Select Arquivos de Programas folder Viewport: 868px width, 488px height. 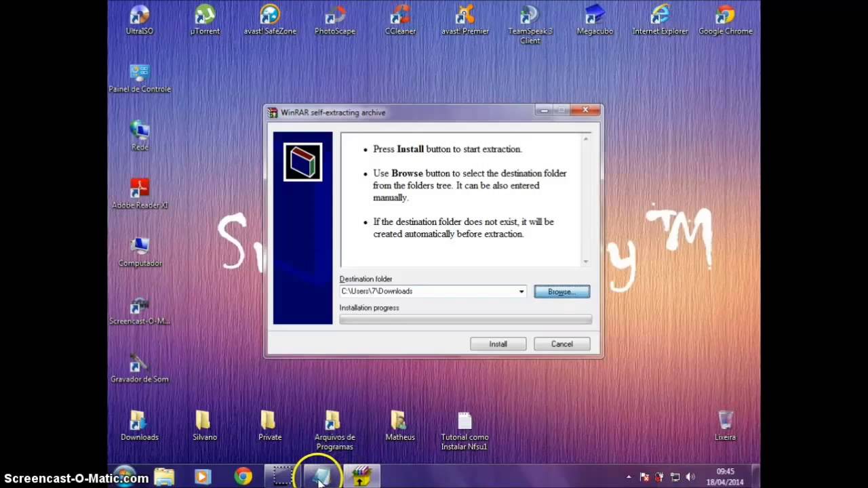tap(335, 431)
